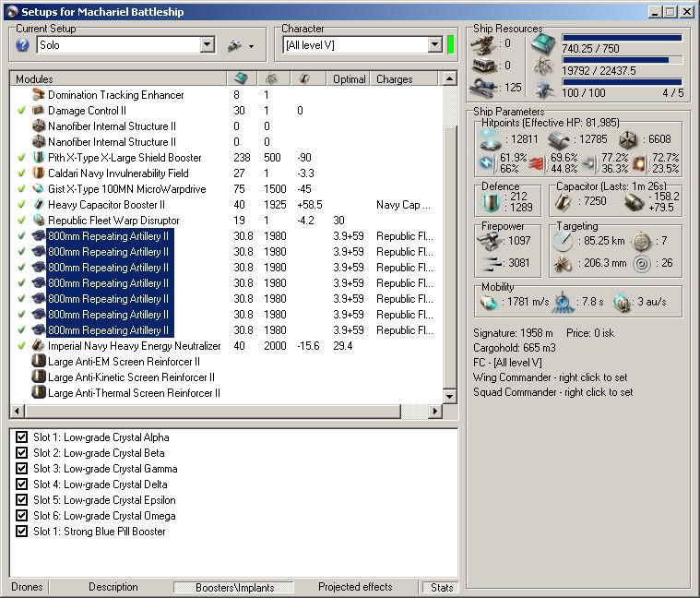Click the module list scrollbar down arrow
The width and height of the screenshot is (700, 598).
click(450, 396)
